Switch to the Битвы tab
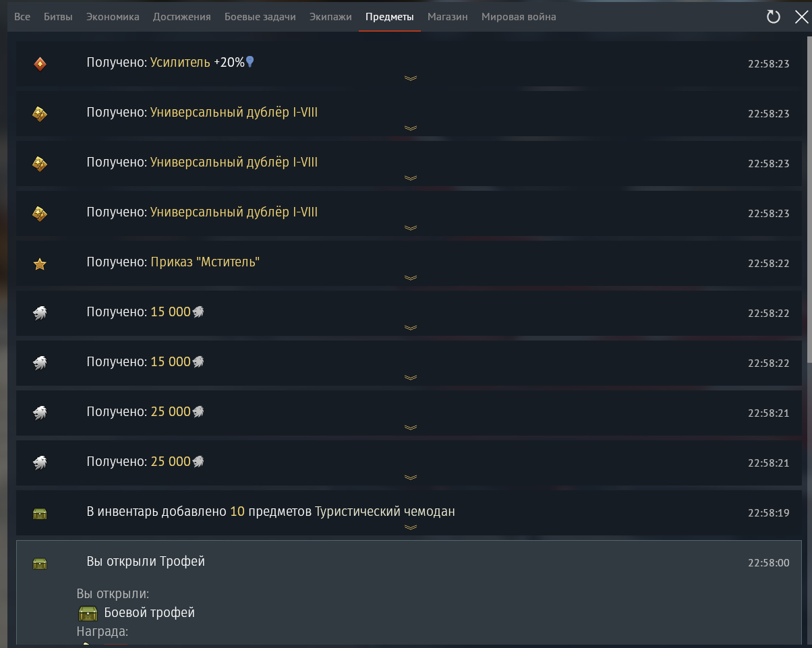This screenshot has width=812, height=648. click(x=58, y=17)
